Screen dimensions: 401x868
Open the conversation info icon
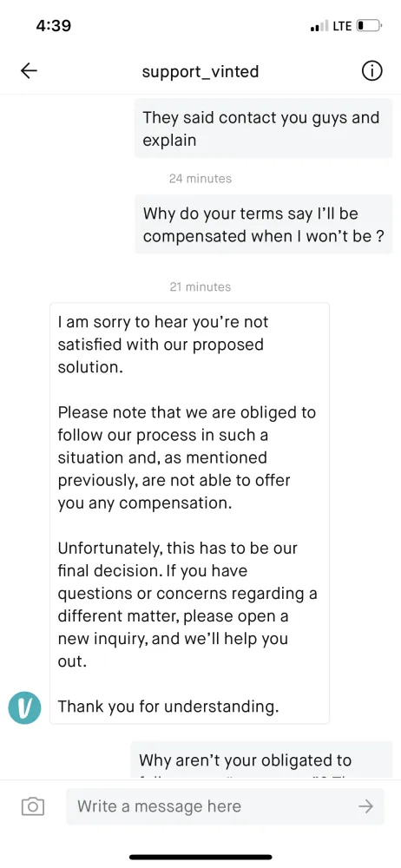[371, 71]
